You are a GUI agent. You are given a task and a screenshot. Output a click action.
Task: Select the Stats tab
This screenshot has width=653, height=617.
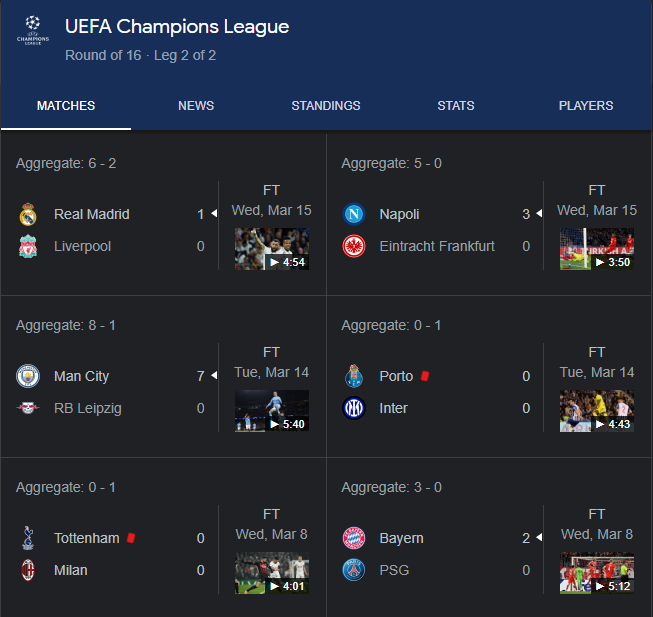pos(456,106)
